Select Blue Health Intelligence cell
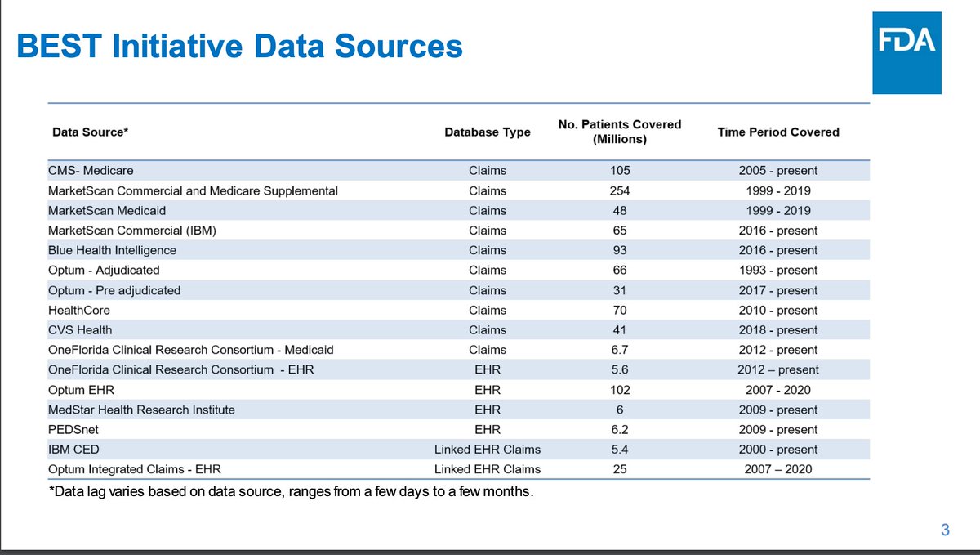This screenshot has width=980, height=555. click(x=112, y=250)
